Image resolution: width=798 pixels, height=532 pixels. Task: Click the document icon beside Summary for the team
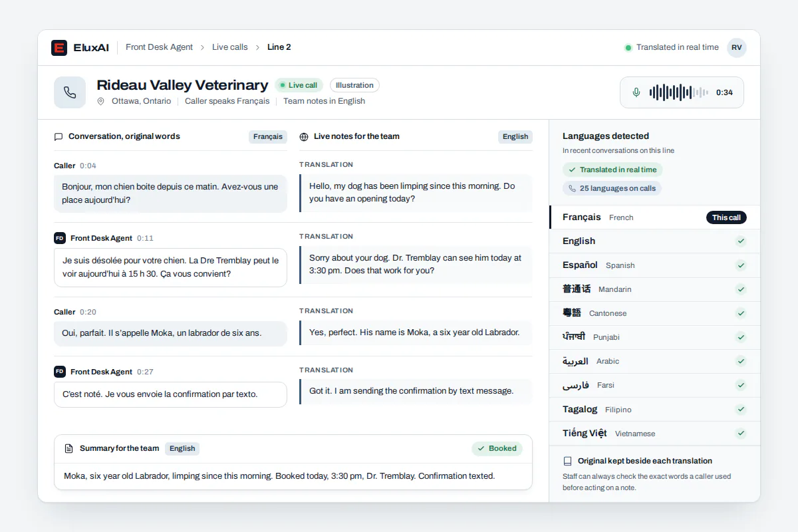[x=68, y=448]
